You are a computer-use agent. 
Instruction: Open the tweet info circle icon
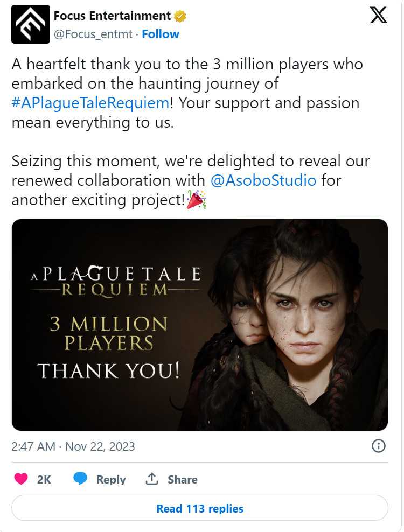tap(379, 446)
